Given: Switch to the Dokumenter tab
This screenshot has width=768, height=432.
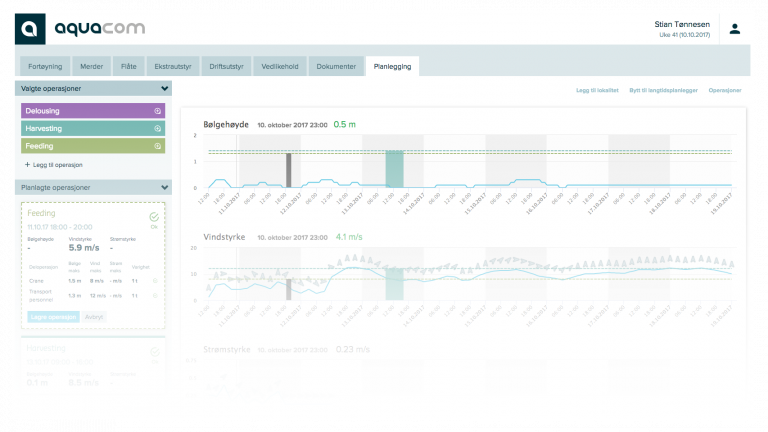Looking at the screenshot, I should coord(336,67).
